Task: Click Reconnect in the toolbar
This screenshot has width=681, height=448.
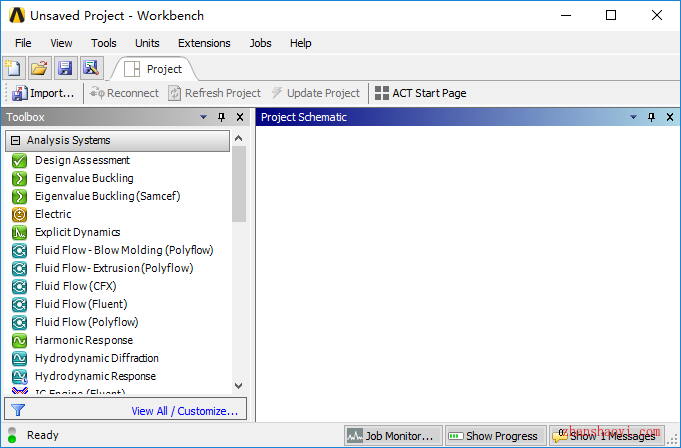Action: point(124,93)
